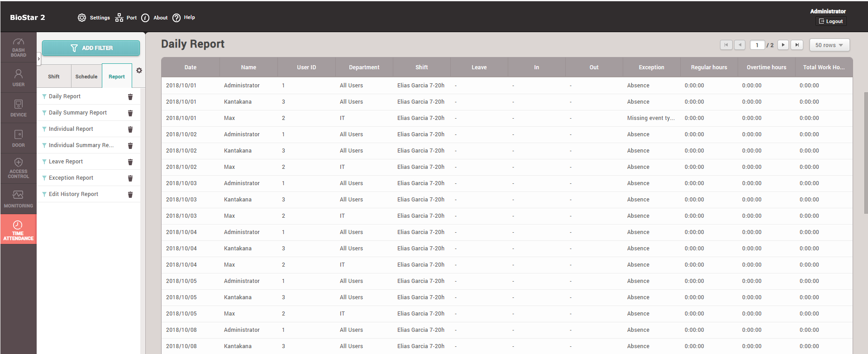Viewport: 868px width, 354px height.
Task: Click the gear icon beside Report tab
Action: [x=139, y=71]
